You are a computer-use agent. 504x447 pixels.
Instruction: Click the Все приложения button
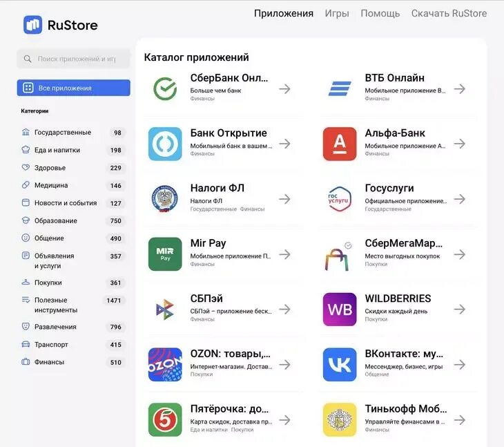point(74,88)
